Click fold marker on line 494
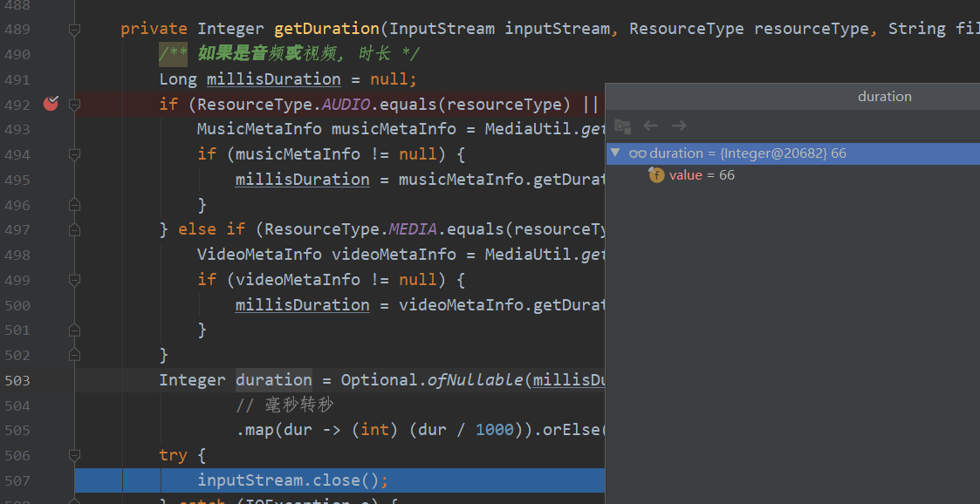Screen dimensions: 980x504 74,154
